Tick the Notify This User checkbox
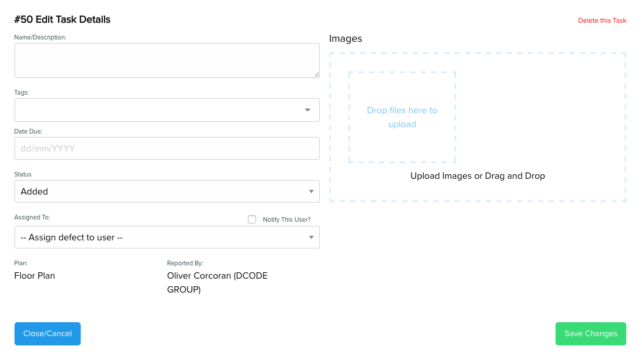642x364 pixels. (252, 219)
